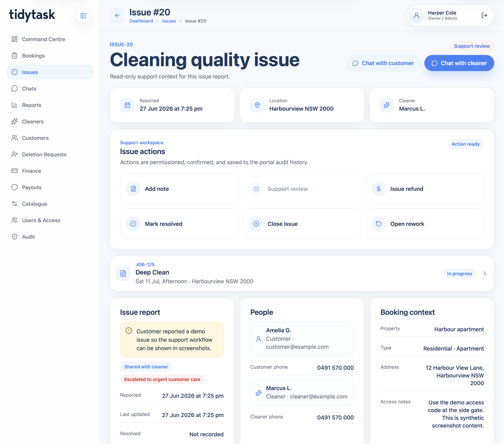
Task: Click the Mark resolved action
Action: 179,224
